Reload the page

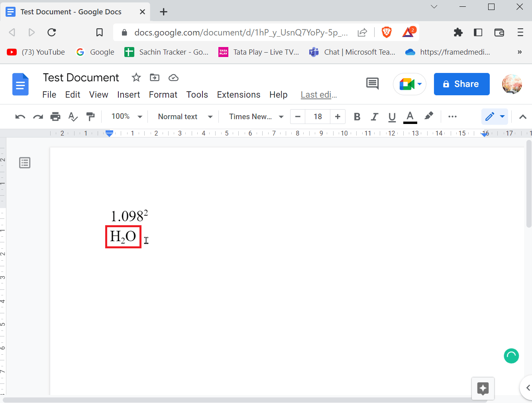(x=52, y=32)
